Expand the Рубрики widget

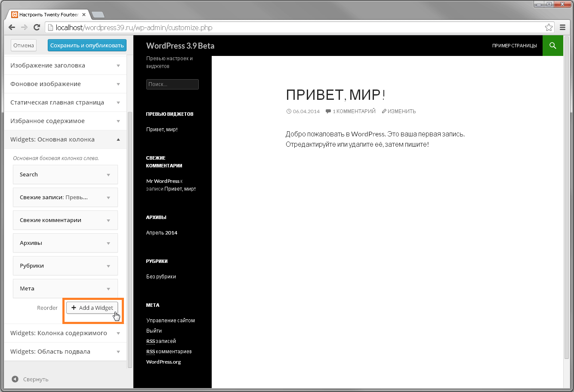coord(65,265)
